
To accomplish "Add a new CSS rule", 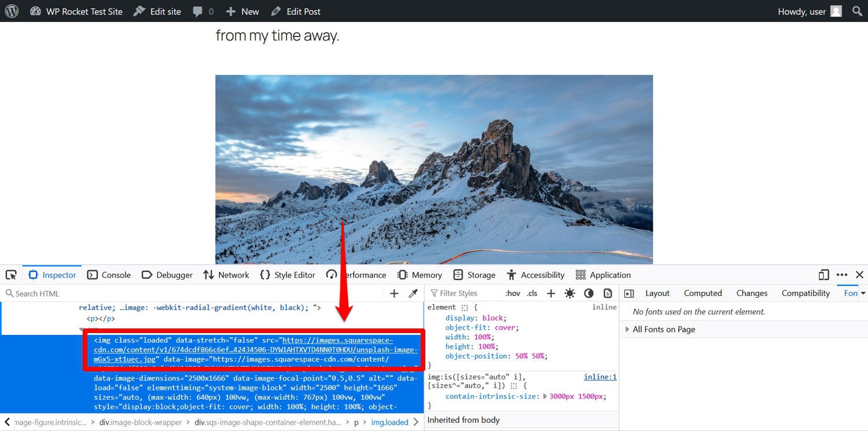I will 551,293.
